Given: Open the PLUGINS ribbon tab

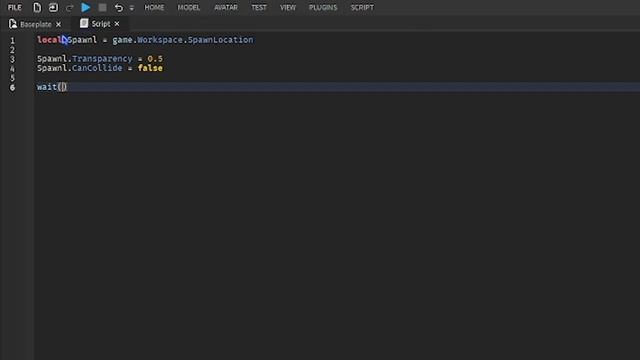Looking at the screenshot, I should 323,7.
